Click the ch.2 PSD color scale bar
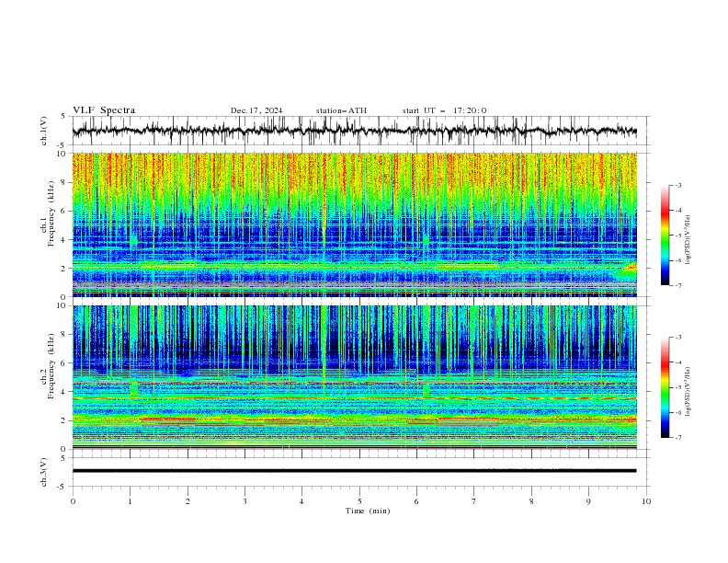Image resolution: width=728 pixels, height=563 pixels. tap(665, 387)
